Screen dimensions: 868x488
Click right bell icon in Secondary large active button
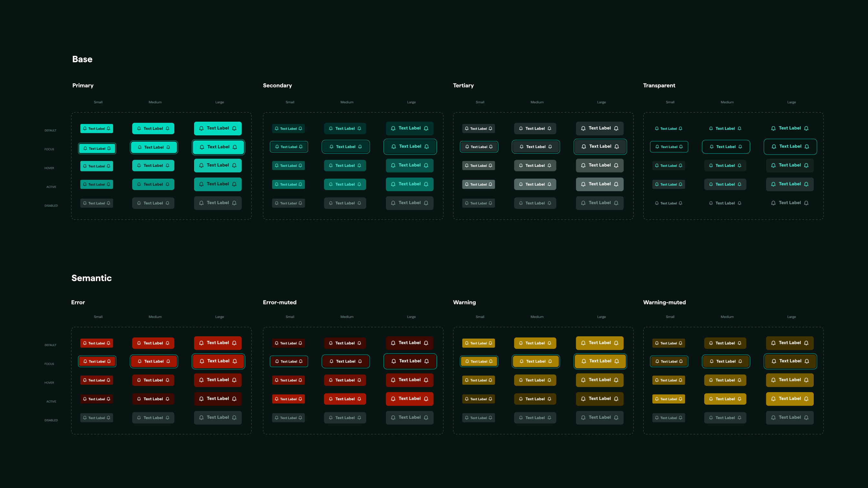pyautogui.click(x=426, y=184)
